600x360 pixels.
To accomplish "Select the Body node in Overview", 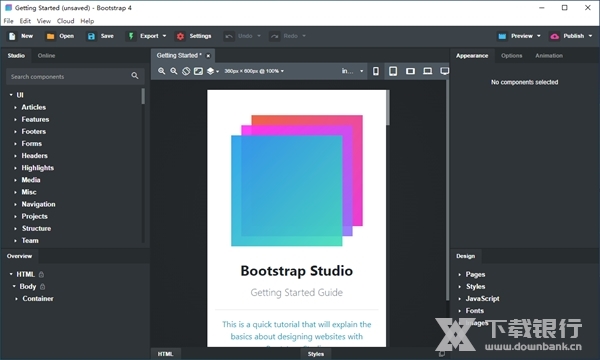I will [x=28, y=287].
